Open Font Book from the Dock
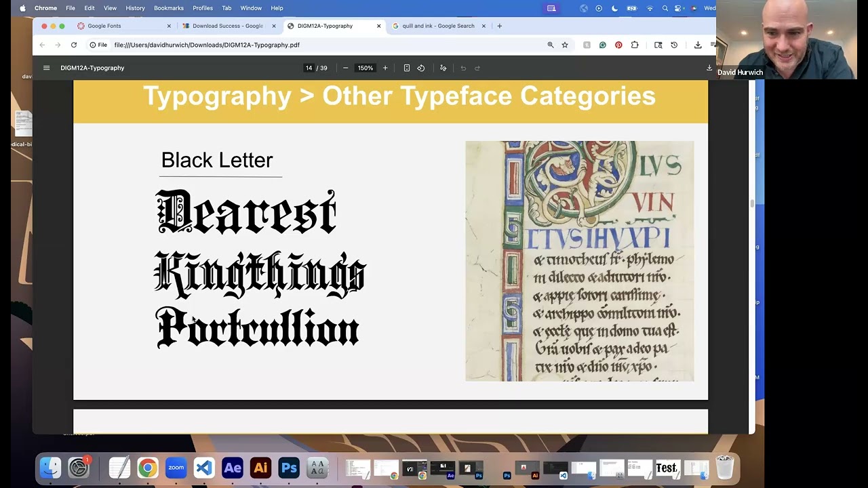868x488 pixels. tap(317, 468)
